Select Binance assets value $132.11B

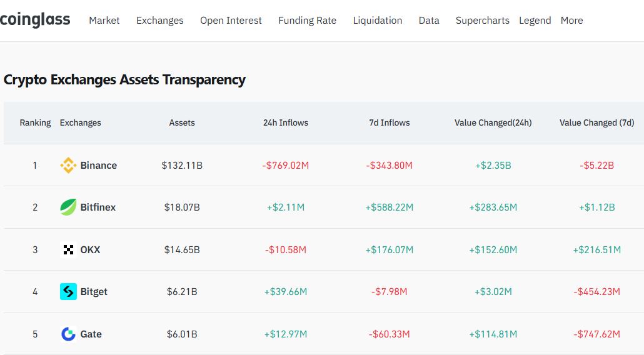pos(182,166)
